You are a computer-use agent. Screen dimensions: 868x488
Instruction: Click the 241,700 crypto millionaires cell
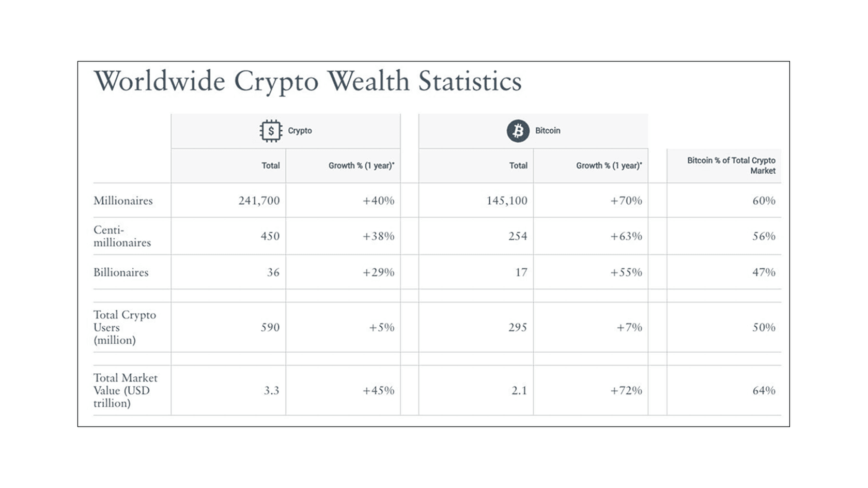tap(259, 201)
